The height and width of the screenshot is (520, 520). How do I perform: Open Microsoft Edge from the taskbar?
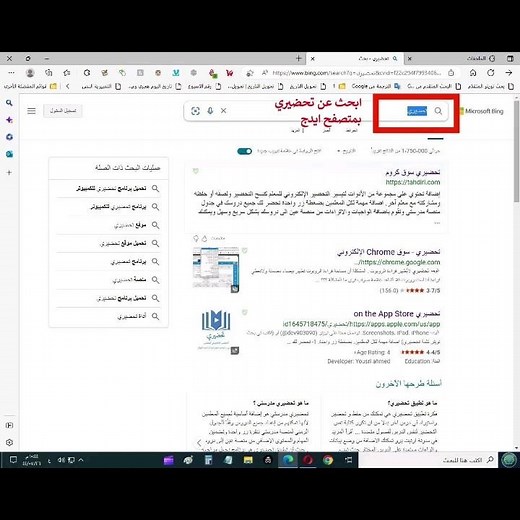pyautogui.click(x=288, y=460)
